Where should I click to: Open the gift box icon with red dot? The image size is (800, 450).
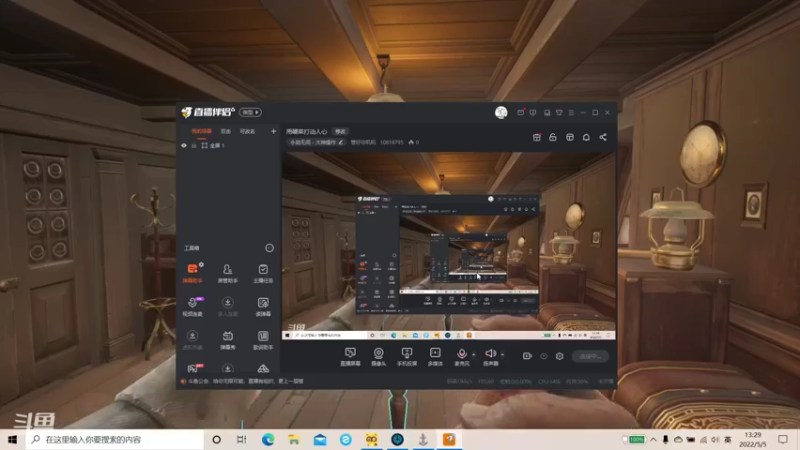click(x=537, y=137)
